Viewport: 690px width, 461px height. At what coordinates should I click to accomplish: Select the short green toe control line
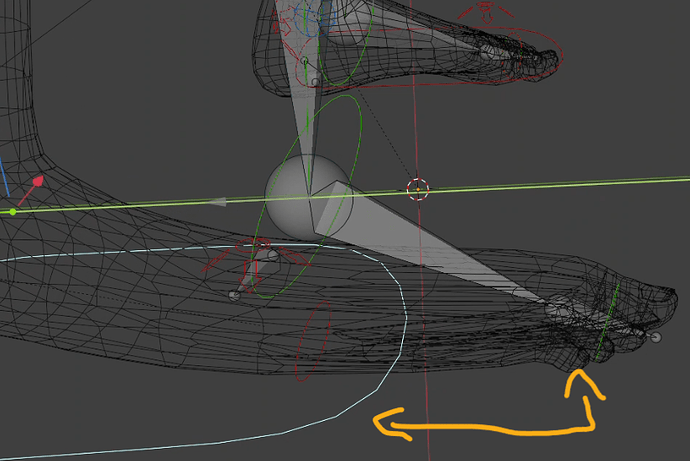pos(607,323)
